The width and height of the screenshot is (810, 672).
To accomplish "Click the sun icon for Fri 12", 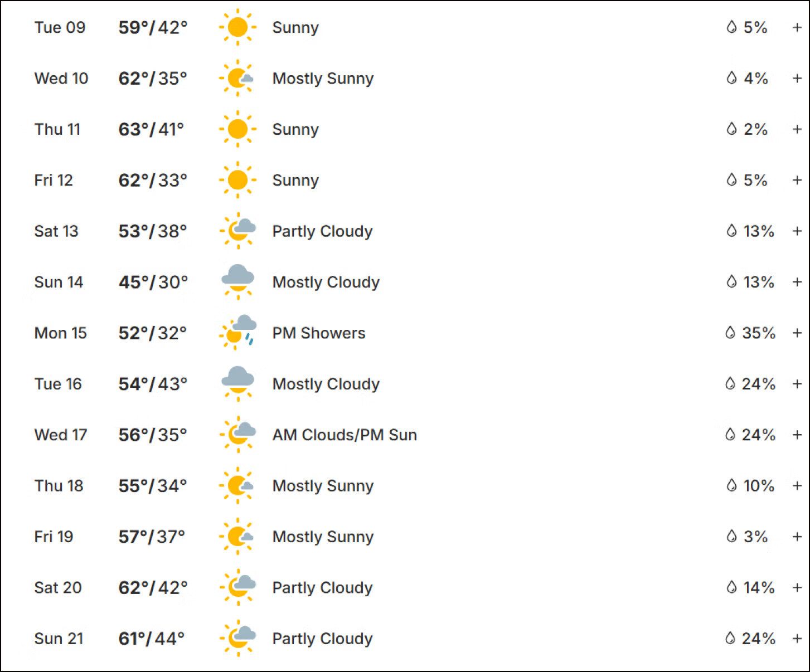I will click(237, 180).
